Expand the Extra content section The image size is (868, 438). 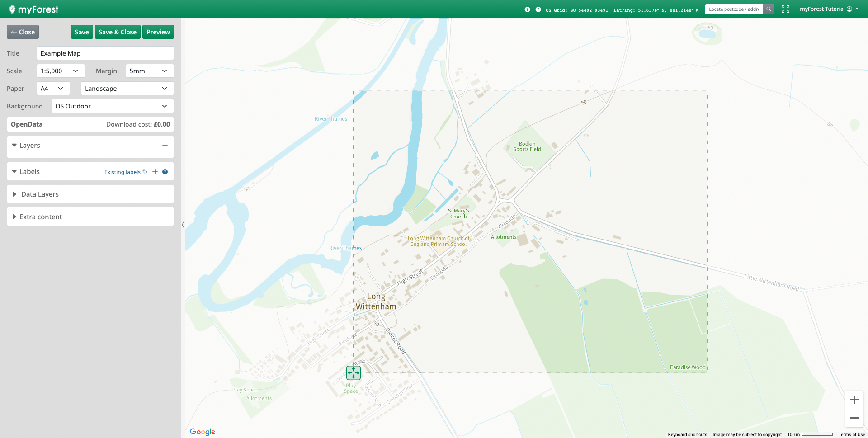click(40, 217)
